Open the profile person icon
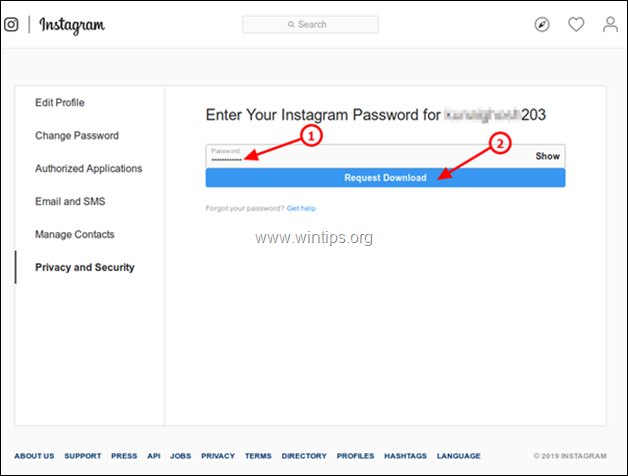Image resolution: width=628 pixels, height=476 pixels. (610, 25)
